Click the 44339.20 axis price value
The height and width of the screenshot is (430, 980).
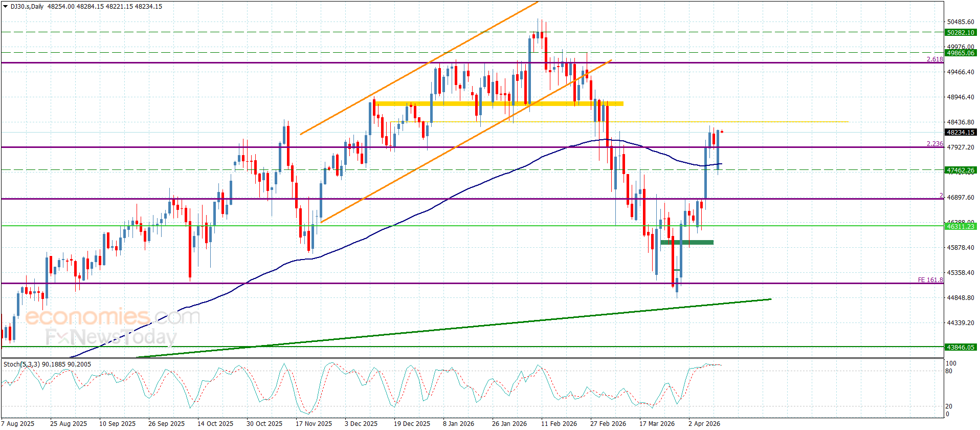[x=961, y=323]
